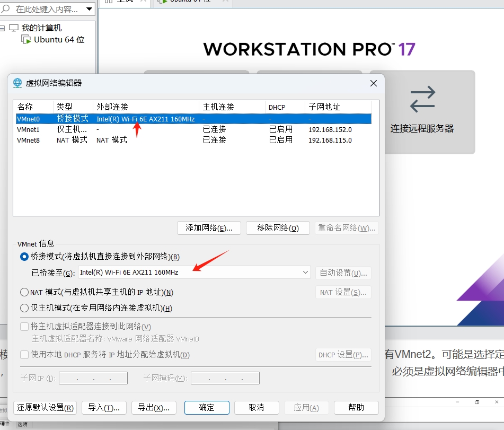Click the 导入(T)... button
504x430 pixels.
pos(104,408)
